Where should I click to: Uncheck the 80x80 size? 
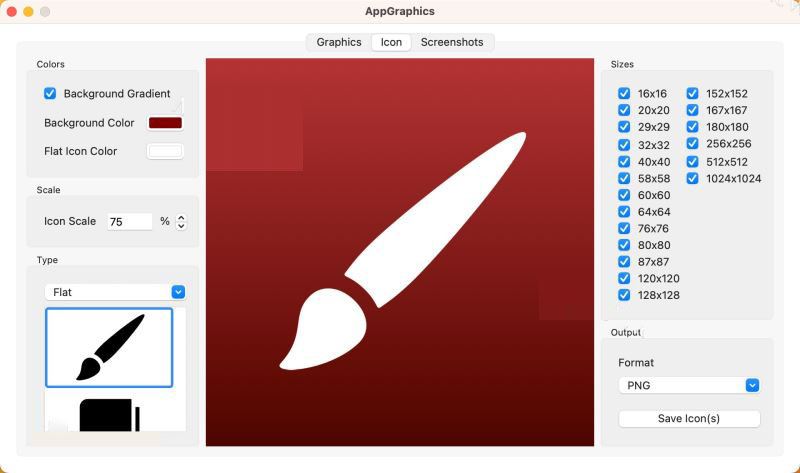coord(624,245)
